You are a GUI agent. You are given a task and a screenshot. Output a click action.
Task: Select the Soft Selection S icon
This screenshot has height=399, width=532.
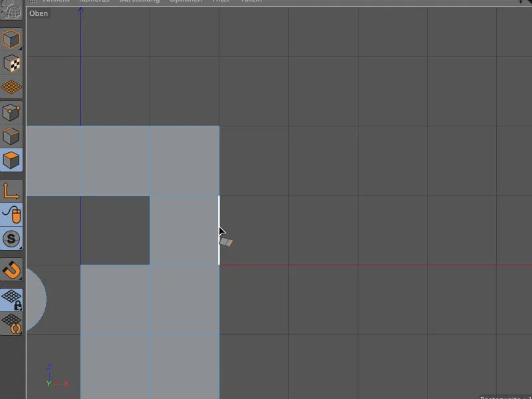click(11, 239)
